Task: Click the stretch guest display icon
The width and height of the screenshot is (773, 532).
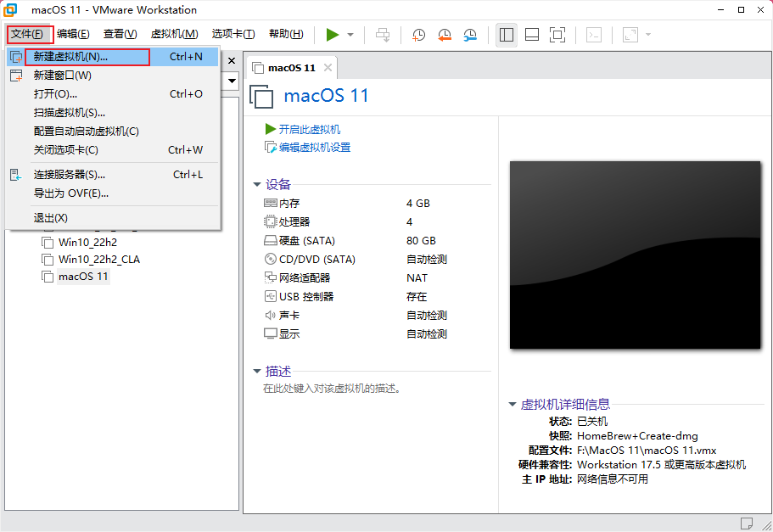Action: [630, 35]
